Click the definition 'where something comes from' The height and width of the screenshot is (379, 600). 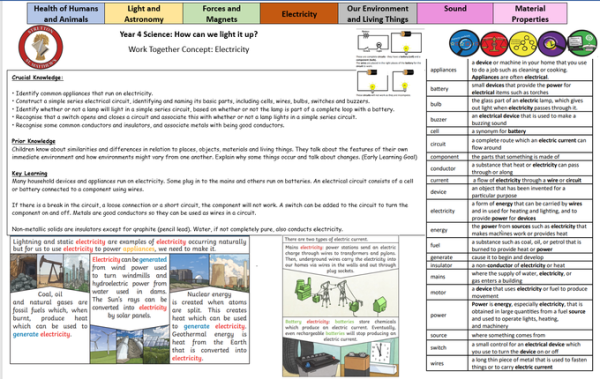pyautogui.click(x=508, y=335)
